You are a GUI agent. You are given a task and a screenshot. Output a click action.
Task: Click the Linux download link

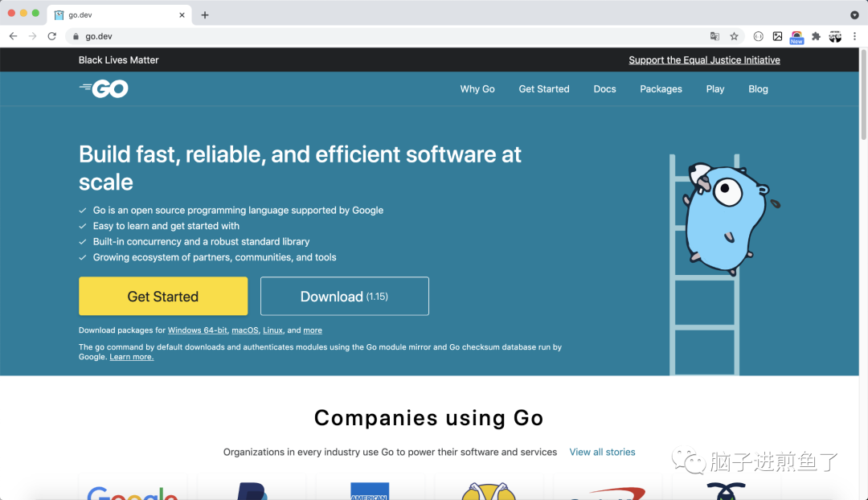click(x=272, y=330)
